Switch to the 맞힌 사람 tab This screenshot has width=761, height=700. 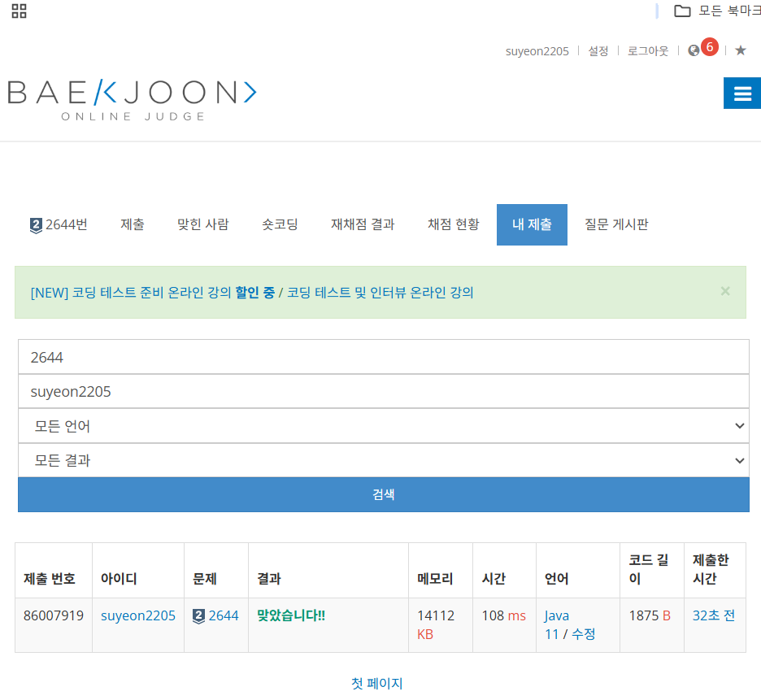click(x=203, y=224)
